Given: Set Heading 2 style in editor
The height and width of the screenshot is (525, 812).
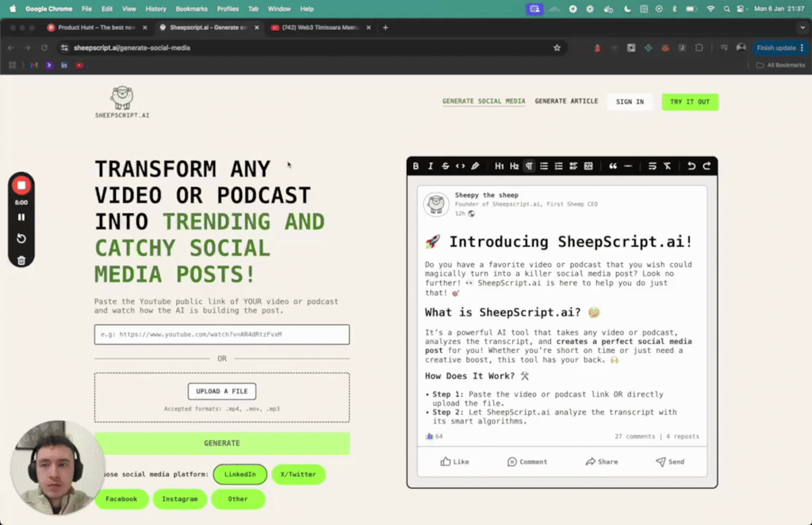Looking at the screenshot, I should (x=514, y=167).
